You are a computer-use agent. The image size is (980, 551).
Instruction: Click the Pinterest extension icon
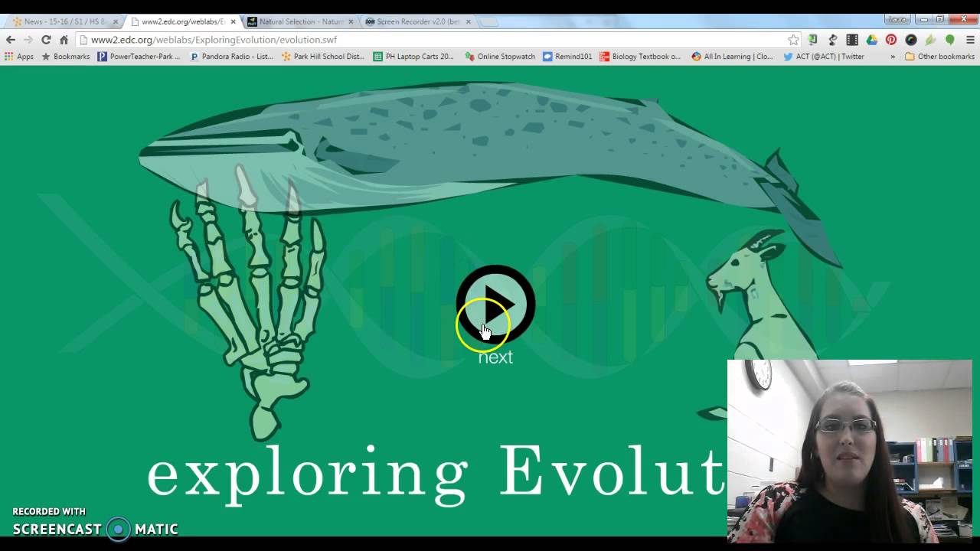click(891, 40)
